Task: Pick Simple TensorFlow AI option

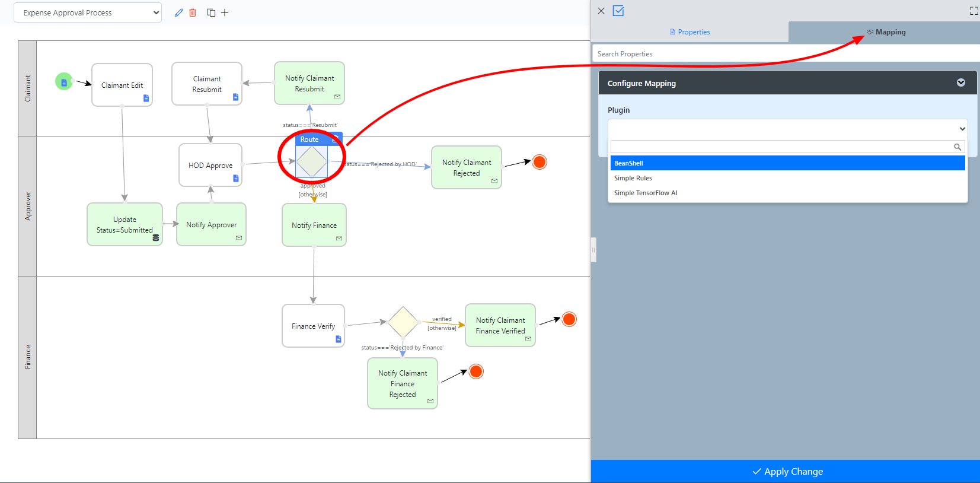Action: coord(646,193)
